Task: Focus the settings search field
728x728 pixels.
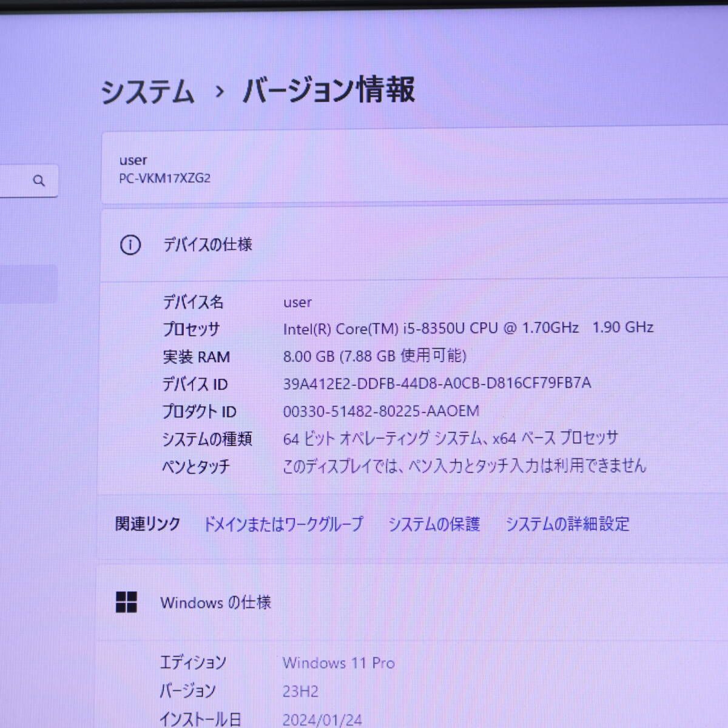Action: click(29, 180)
